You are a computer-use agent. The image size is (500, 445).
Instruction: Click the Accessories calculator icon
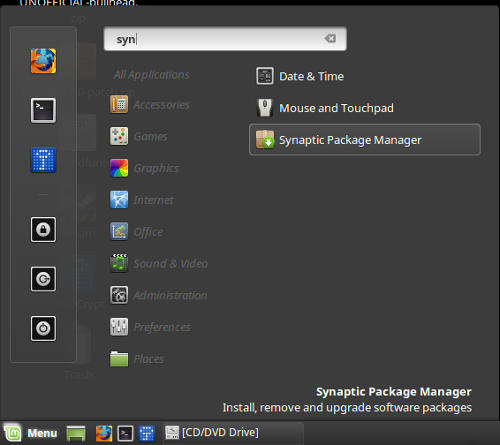tap(119, 105)
